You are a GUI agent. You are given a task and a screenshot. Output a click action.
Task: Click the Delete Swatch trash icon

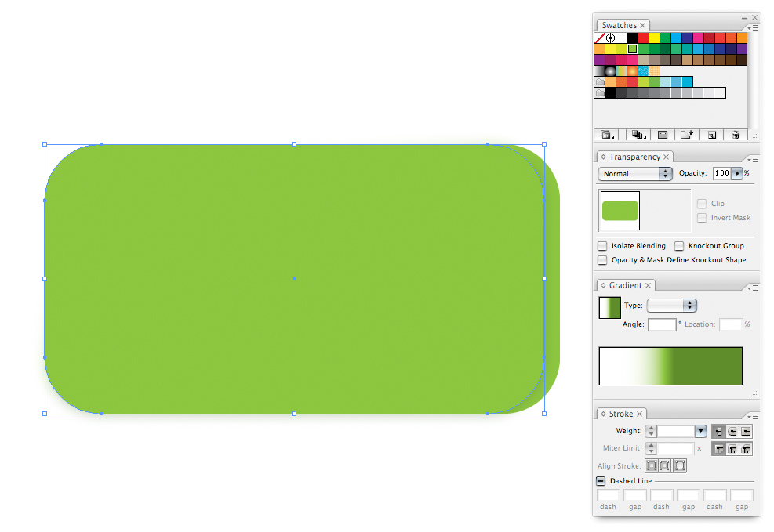pos(736,135)
